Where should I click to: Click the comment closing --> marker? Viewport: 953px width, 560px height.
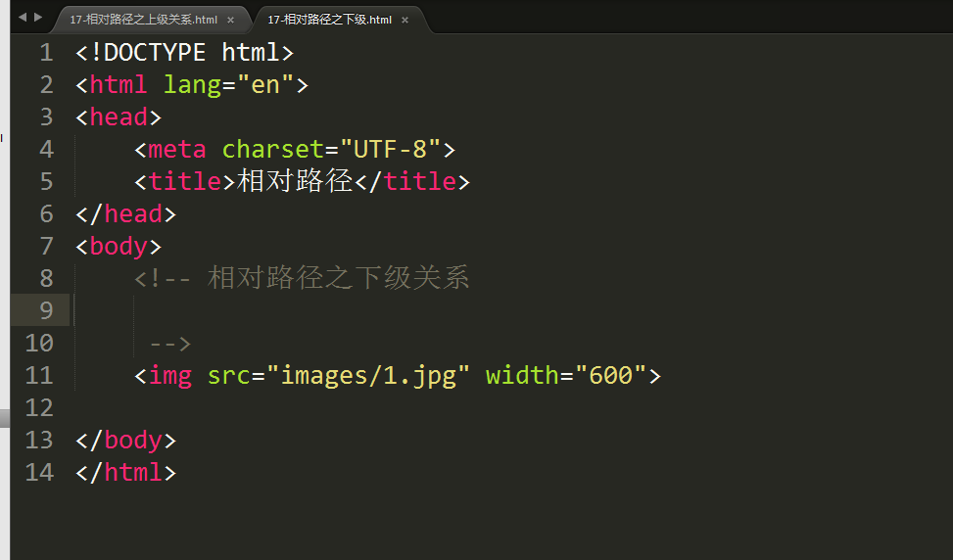pyautogui.click(x=170, y=344)
